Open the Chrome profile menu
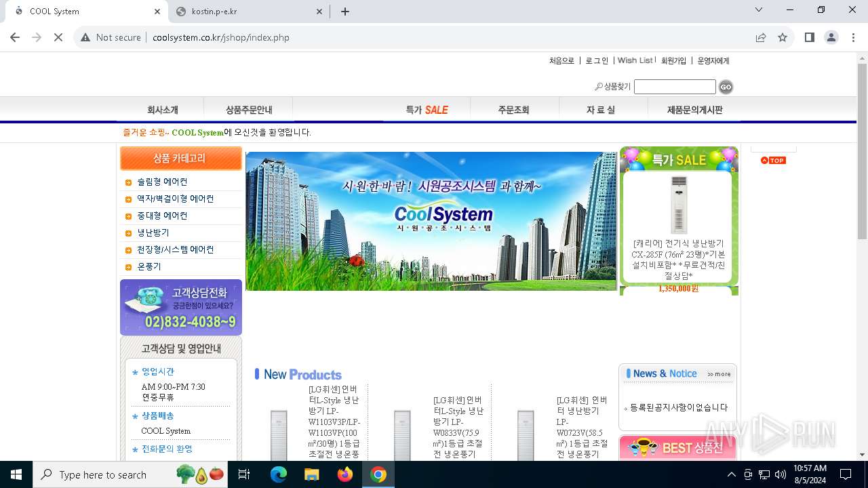This screenshot has width=868, height=488. 831,37
